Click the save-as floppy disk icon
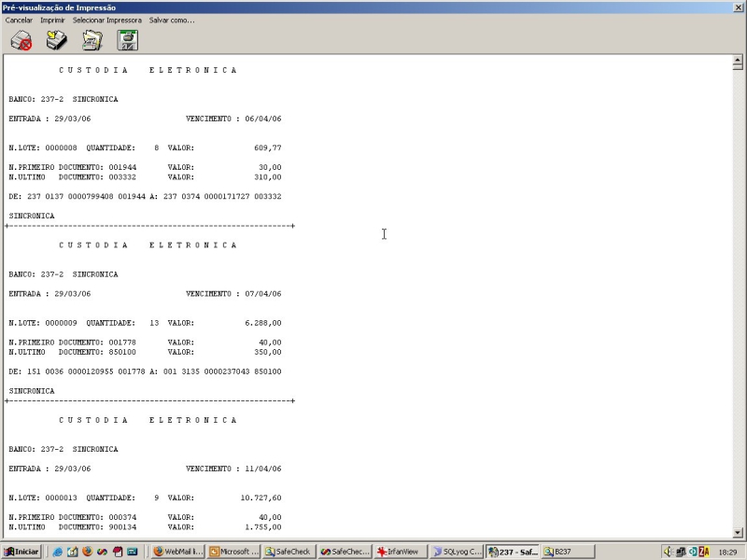This screenshot has width=747, height=560. point(128,40)
